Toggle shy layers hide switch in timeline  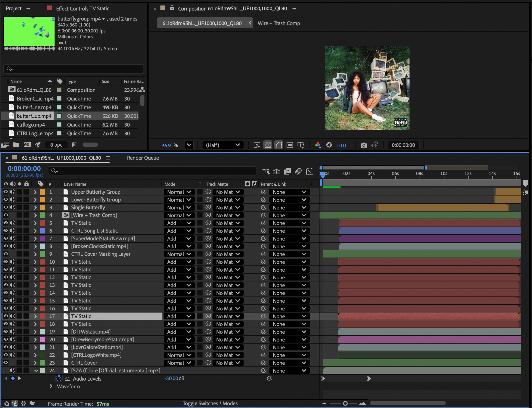[x=277, y=171]
